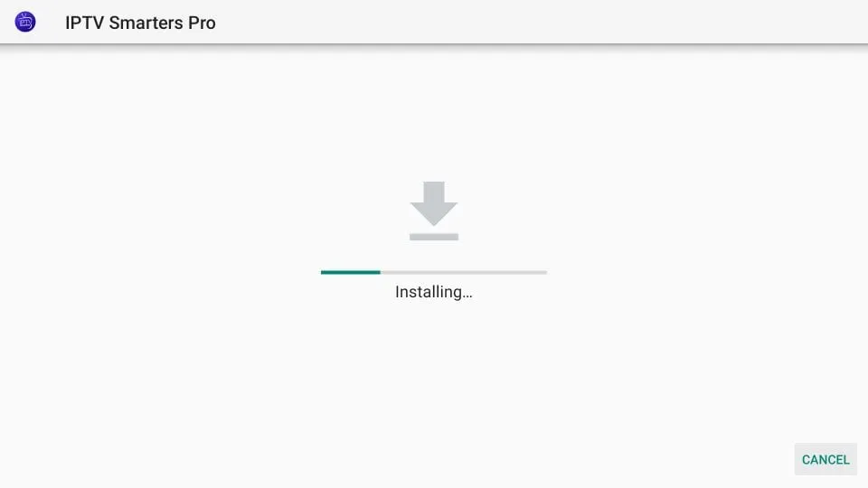Click the left start of the progress bar
Image resolution: width=868 pixels, height=488 pixels.
323,272
